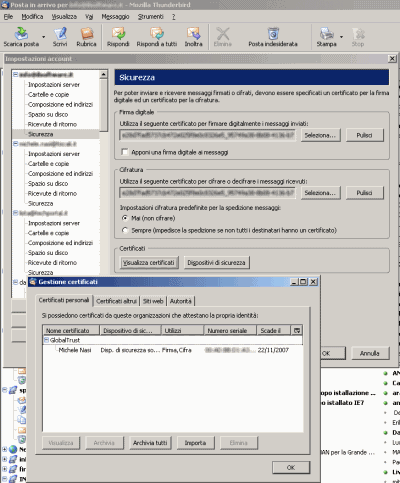Click the Dispositivi di sicurezza button
This screenshot has height=483, width=400.
tap(216, 263)
